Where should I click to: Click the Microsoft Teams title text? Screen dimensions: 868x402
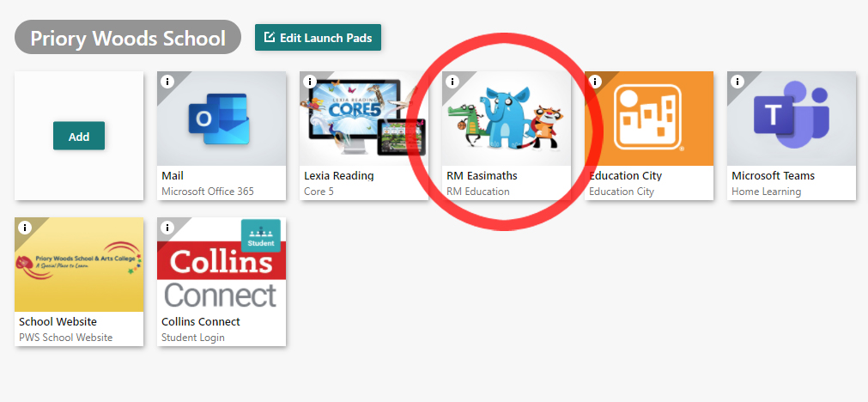point(773,175)
